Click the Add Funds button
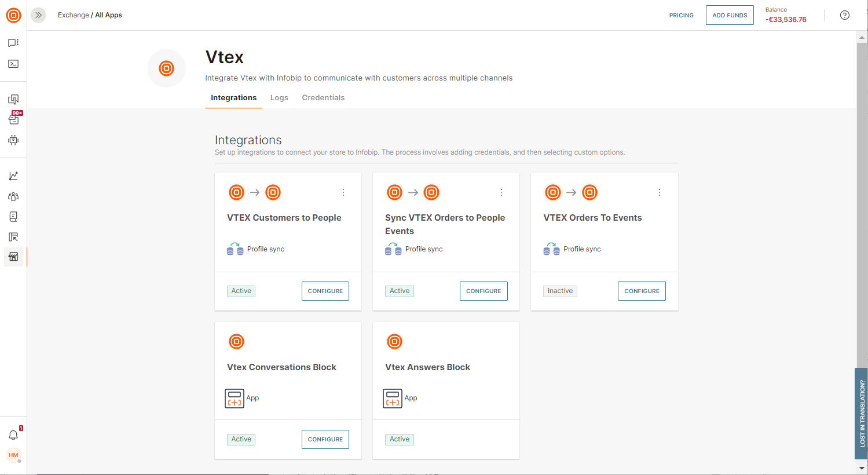Image resolution: width=868 pixels, height=475 pixels. tap(730, 15)
